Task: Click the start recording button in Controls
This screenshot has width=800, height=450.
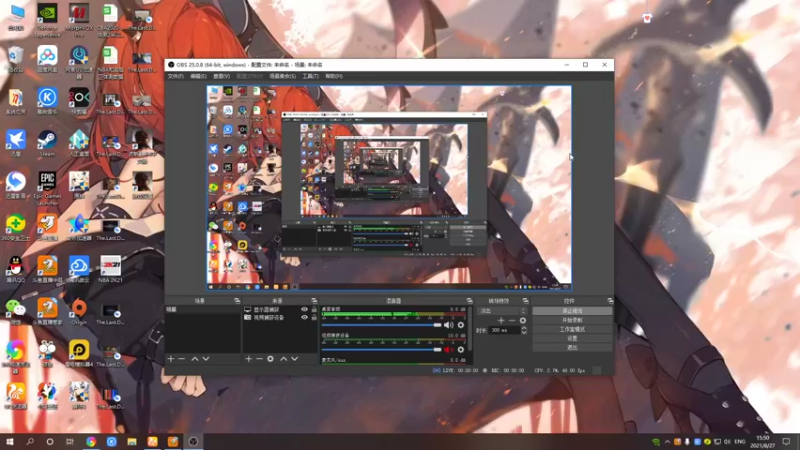Action: (x=572, y=320)
